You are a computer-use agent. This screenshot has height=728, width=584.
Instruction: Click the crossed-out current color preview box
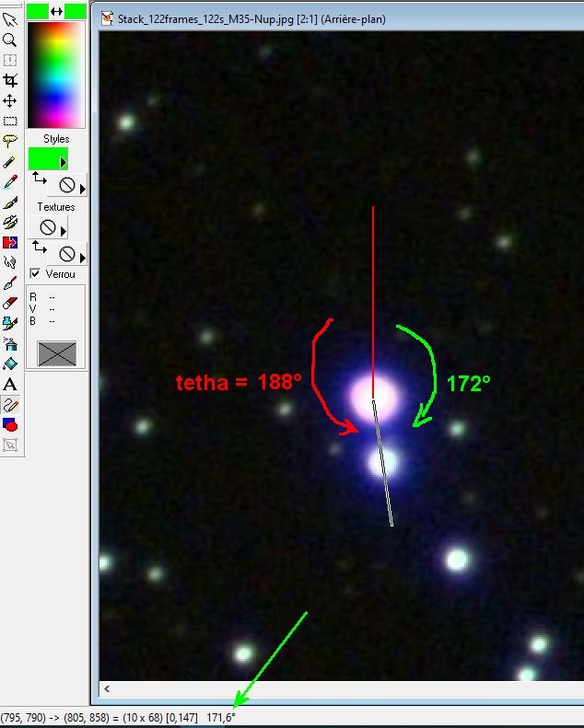coord(57,353)
